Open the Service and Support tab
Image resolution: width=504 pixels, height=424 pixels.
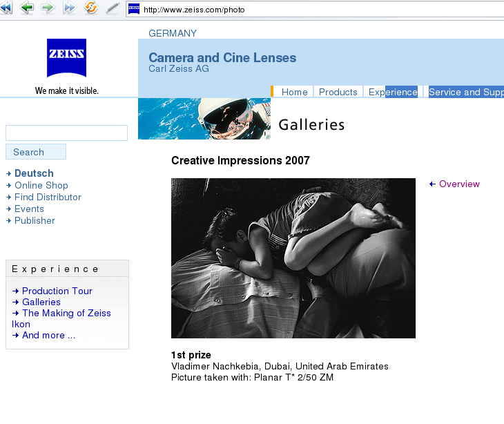(466, 92)
